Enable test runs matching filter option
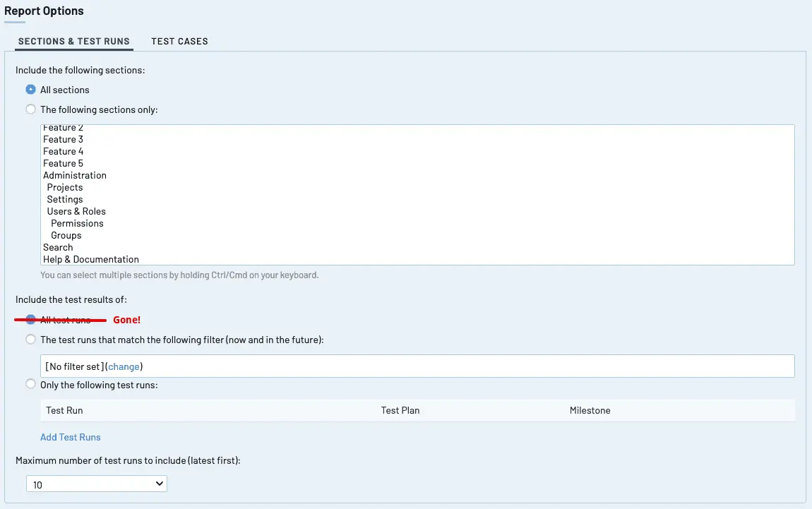The image size is (812, 509). [30, 340]
